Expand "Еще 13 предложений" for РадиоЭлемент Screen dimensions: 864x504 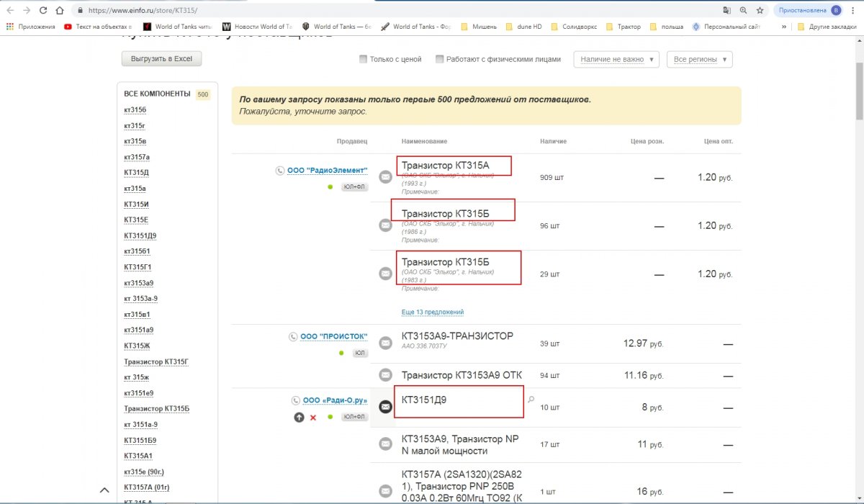coord(432,312)
